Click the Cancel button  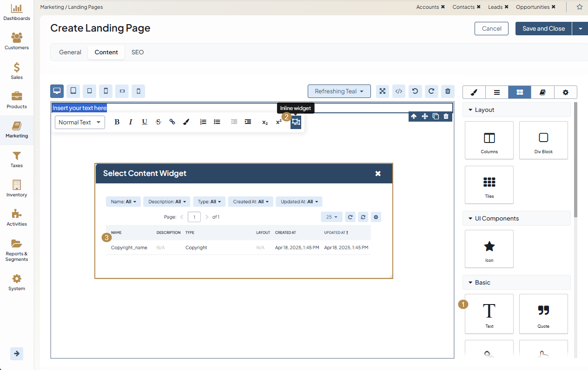491,29
